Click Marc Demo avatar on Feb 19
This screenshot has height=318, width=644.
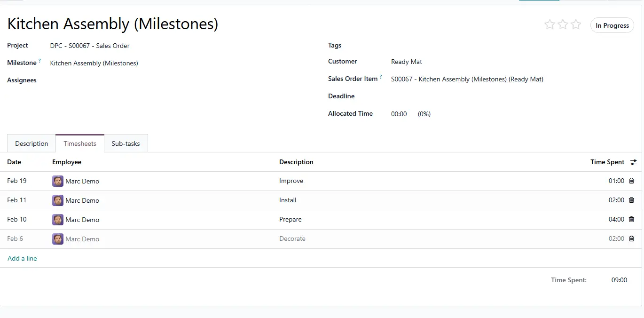coord(58,181)
